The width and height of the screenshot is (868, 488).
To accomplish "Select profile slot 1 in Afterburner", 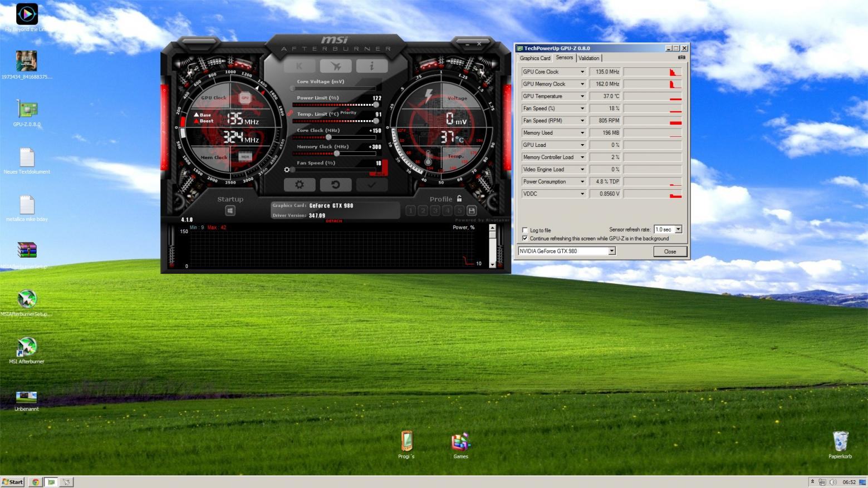I will tap(410, 210).
